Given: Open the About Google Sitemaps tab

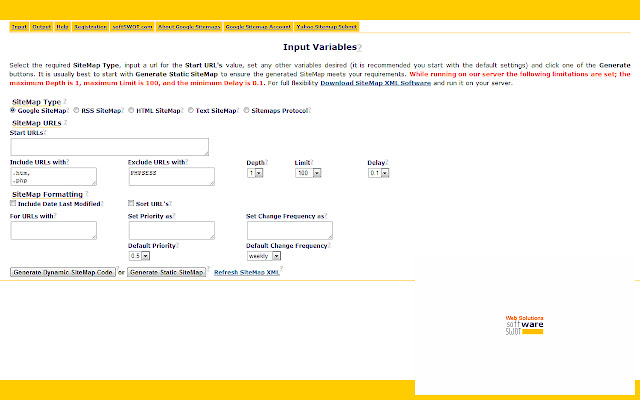Looking at the screenshot, I should tap(189, 27).
